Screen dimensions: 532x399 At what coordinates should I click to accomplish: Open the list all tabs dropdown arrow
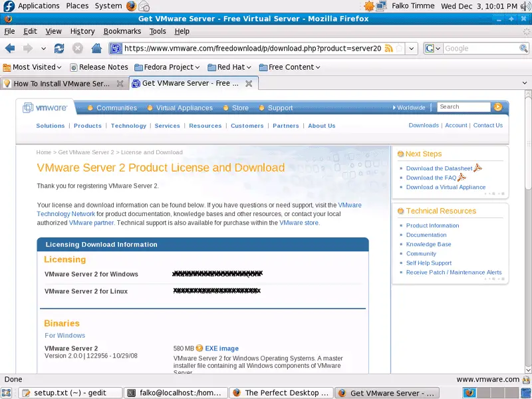point(525,82)
